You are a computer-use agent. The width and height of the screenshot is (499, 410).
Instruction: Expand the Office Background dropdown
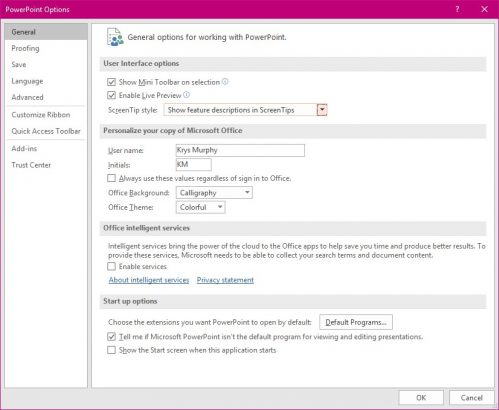[214, 193]
